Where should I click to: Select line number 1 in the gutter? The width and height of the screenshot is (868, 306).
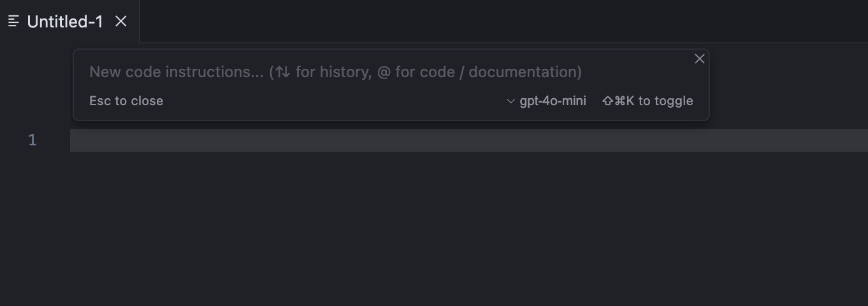tap(33, 140)
